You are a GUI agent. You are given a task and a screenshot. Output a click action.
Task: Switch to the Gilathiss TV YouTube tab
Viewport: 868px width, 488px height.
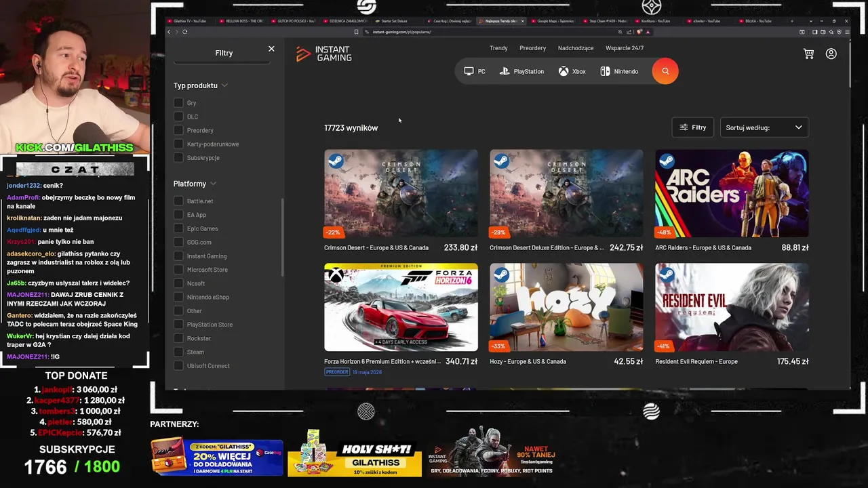(190, 21)
